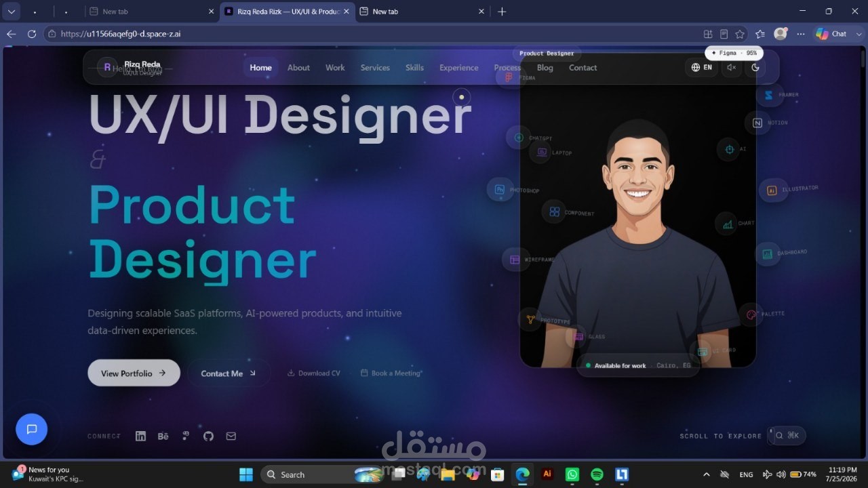Go to Work nav item
The width and height of the screenshot is (868, 488).
point(335,68)
